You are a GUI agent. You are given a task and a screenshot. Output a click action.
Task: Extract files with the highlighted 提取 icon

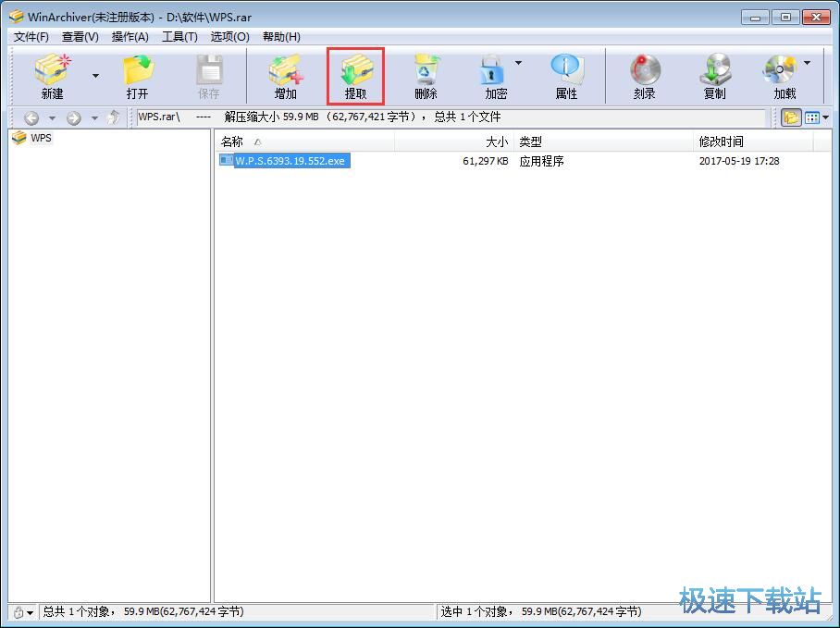pos(355,72)
